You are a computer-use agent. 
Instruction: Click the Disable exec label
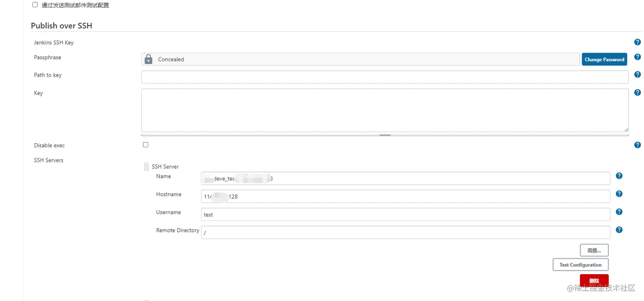pos(49,145)
